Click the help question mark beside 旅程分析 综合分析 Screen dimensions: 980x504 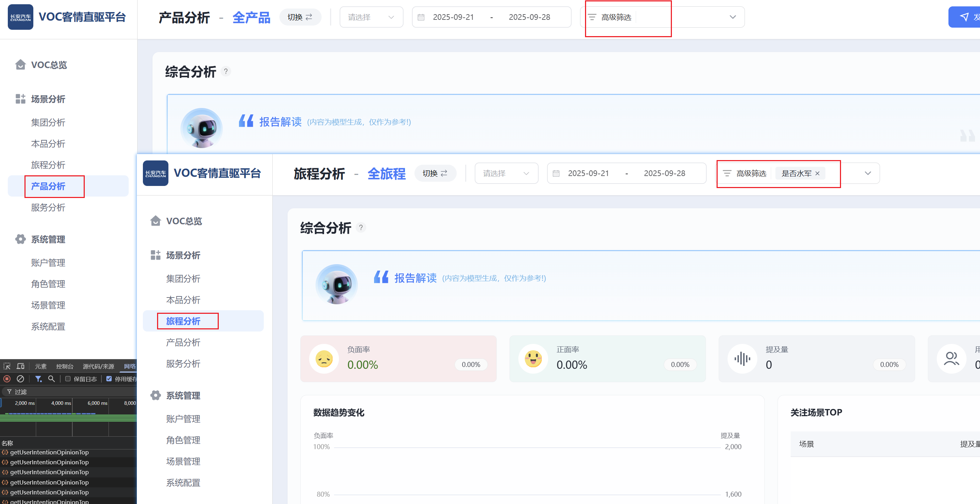(361, 228)
